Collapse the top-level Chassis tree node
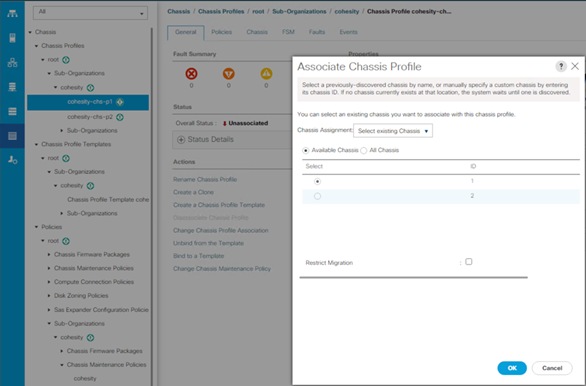Image resolution: width=586 pixels, height=386 pixels. coord(30,32)
